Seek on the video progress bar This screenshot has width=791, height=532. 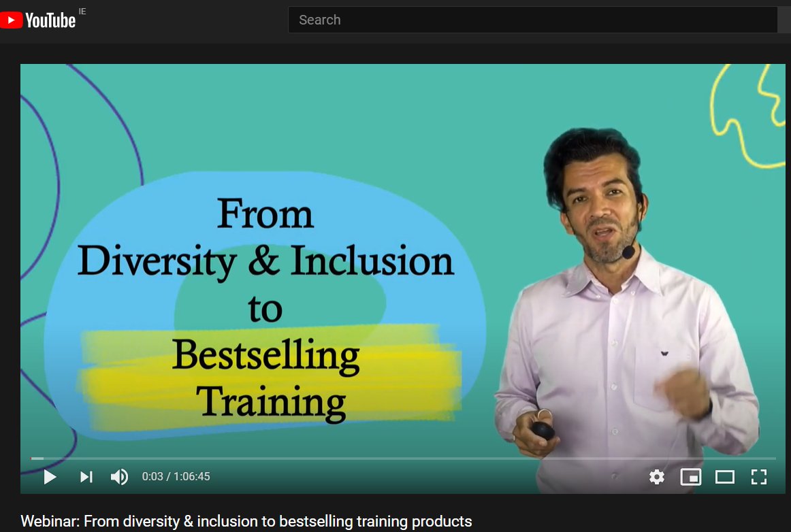403,459
